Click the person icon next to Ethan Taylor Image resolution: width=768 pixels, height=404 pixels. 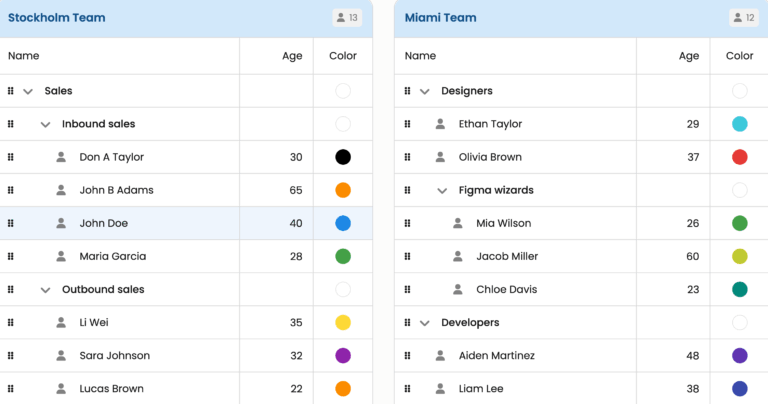(440, 124)
